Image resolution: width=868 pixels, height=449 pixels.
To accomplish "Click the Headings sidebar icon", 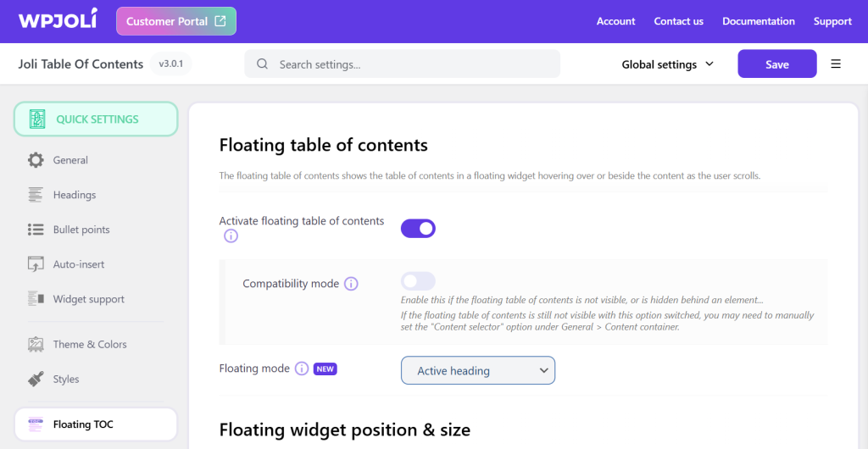I will 36,195.
